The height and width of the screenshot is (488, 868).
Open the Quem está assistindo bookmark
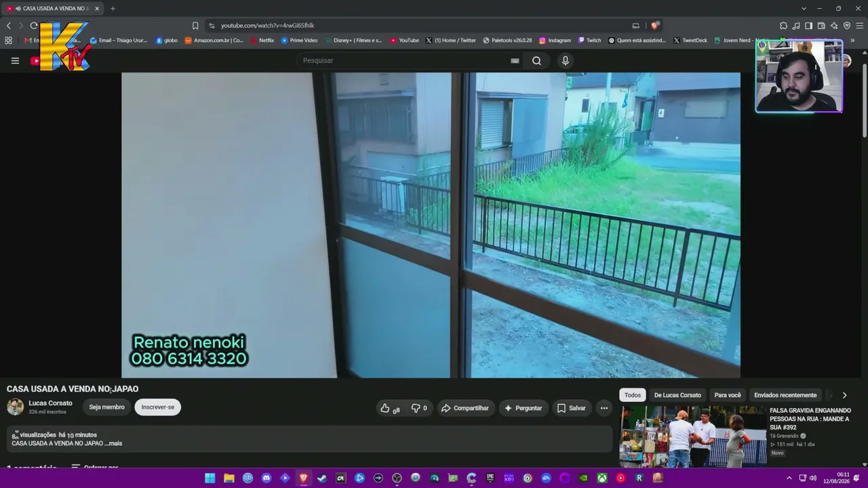tap(637, 41)
